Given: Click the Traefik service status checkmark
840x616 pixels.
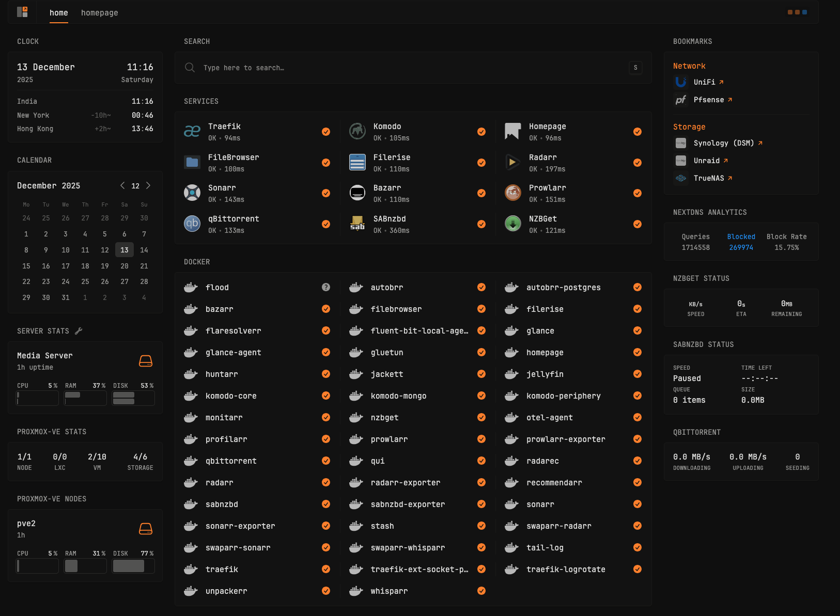Looking at the screenshot, I should (326, 132).
